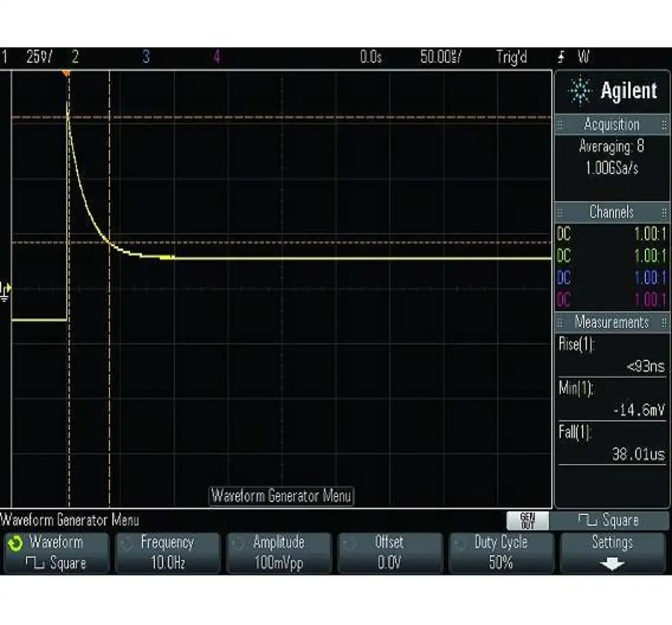Click the Acquisition panel grip icon

coord(560,125)
